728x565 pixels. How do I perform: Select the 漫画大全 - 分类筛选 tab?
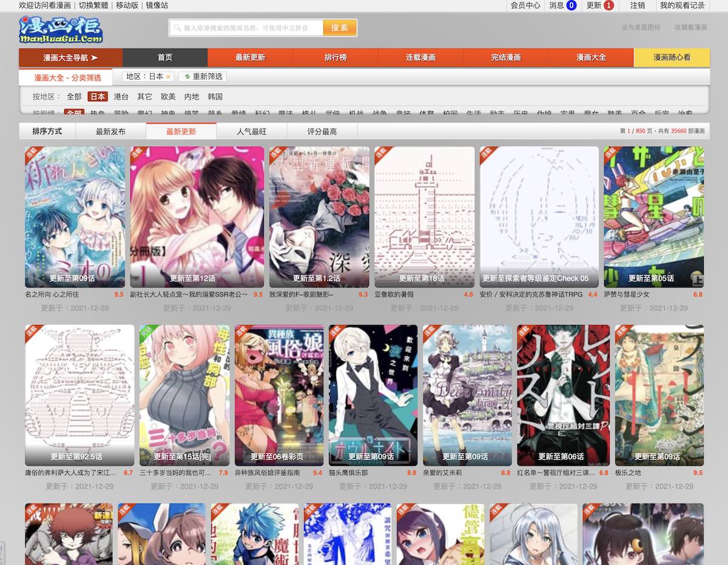pyautogui.click(x=66, y=78)
